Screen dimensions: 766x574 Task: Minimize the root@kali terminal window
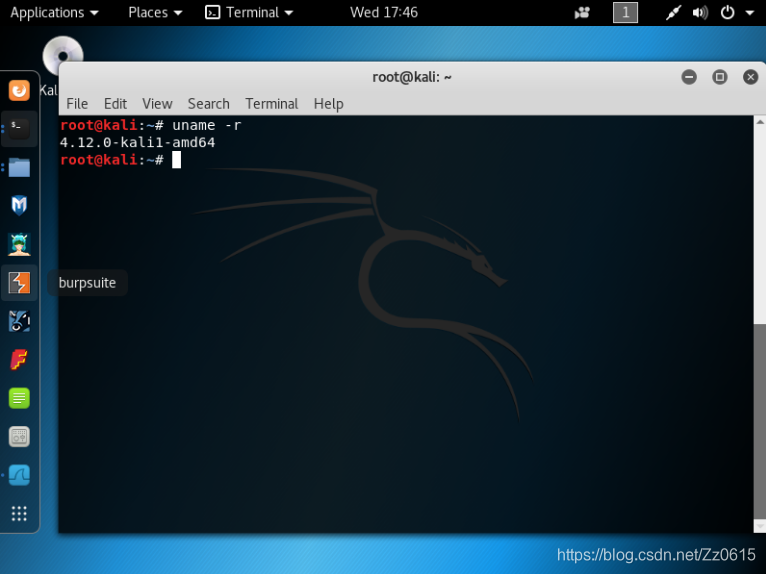[x=689, y=77]
